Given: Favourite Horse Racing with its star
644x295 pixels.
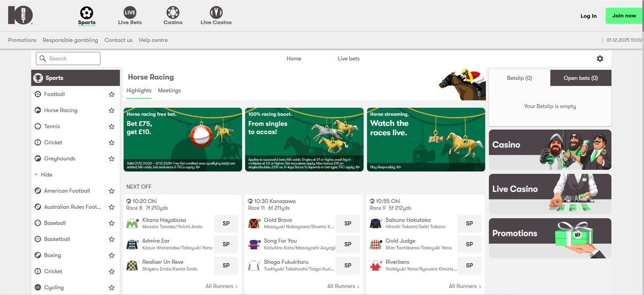Looking at the screenshot, I should click(x=112, y=110).
